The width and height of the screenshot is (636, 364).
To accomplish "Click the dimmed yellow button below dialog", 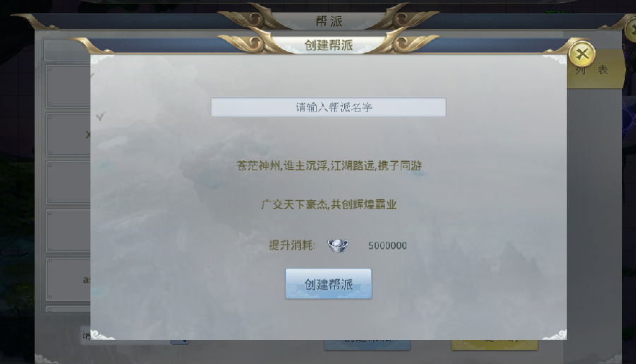I will (x=495, y=344).
